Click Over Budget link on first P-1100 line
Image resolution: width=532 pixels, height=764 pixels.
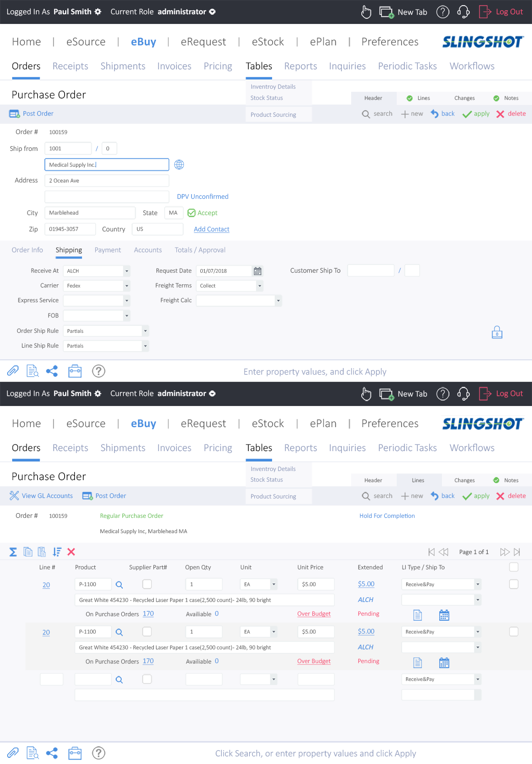[314, 614]
